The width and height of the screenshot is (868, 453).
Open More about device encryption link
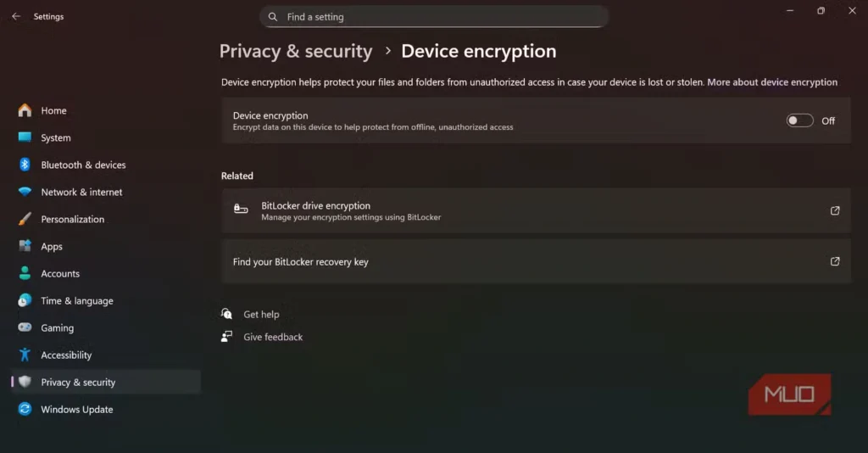pyautogui.click(x=772, y=82)
